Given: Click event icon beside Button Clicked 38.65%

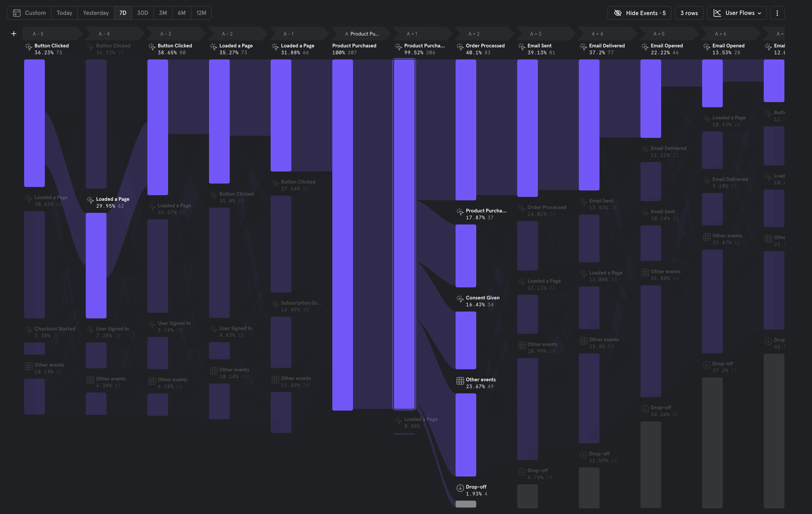Looking at the screenshot, I should click(152, 47).
